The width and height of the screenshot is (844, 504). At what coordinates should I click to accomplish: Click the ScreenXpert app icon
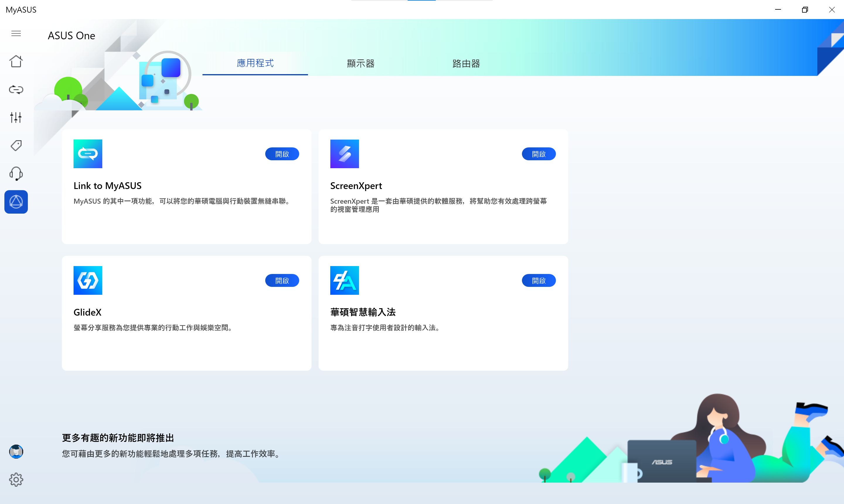(x=344, y=154)
